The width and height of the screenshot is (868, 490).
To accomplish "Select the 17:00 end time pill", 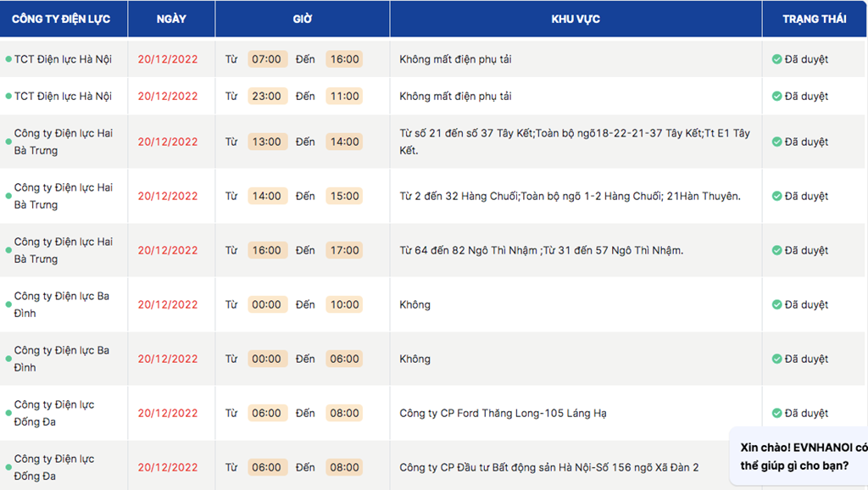I will 344,250.
